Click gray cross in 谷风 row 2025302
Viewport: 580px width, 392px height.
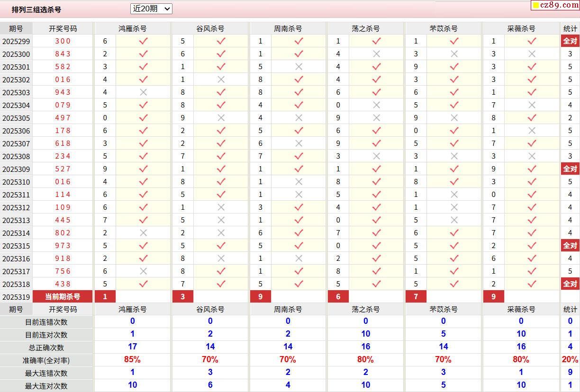click(221, 80)
